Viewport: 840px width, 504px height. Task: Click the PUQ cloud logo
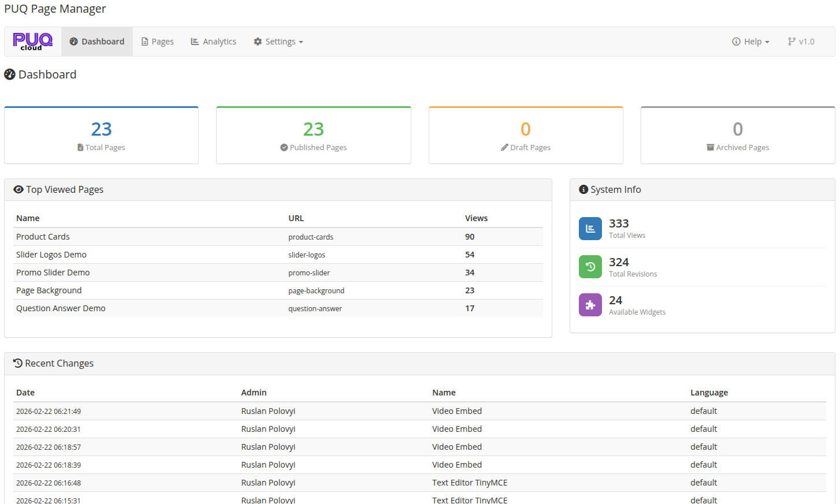(32, 41)
